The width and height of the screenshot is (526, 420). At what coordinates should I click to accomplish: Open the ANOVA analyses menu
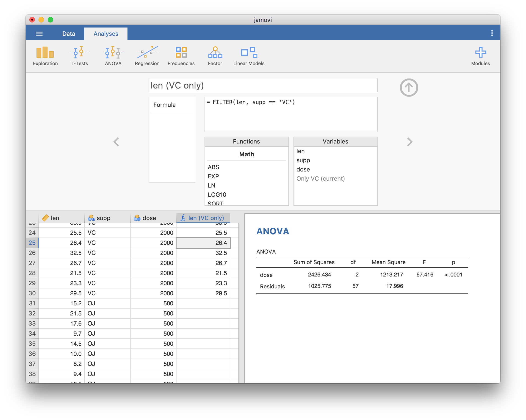113,56
